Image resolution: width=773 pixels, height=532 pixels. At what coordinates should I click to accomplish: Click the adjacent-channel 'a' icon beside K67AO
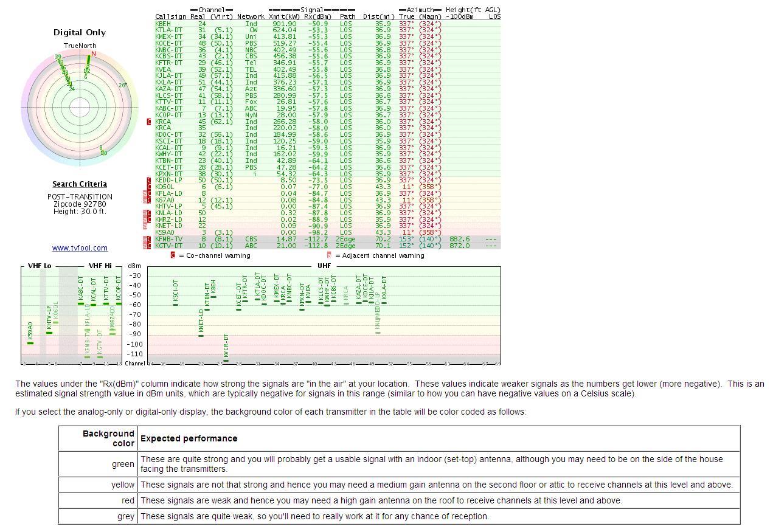point(145,200)
